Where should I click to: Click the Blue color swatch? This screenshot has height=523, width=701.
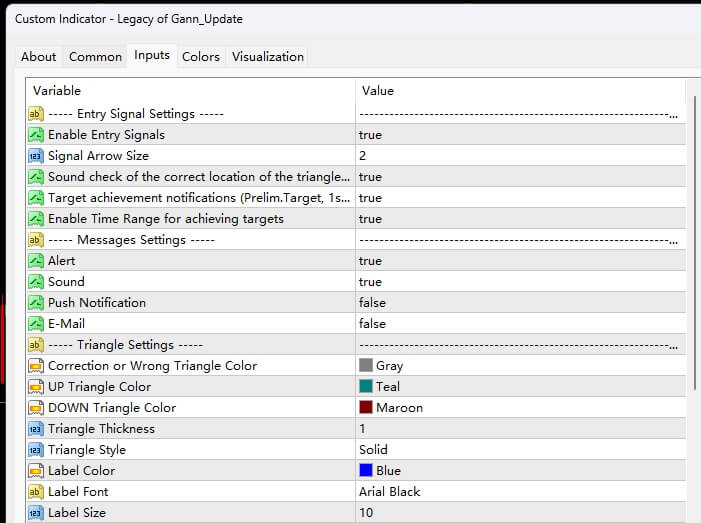(x=366, y=470)
